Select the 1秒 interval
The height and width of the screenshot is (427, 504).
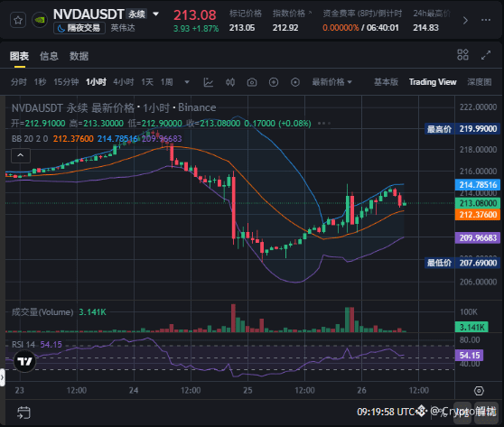point(40,82)
